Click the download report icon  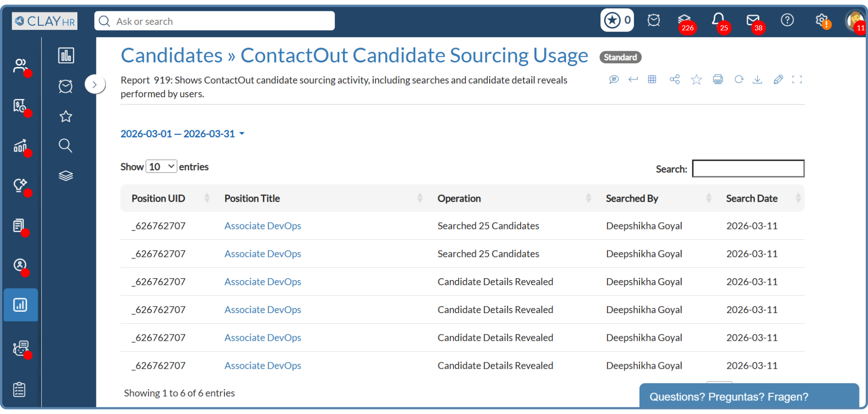click(757, 80)
